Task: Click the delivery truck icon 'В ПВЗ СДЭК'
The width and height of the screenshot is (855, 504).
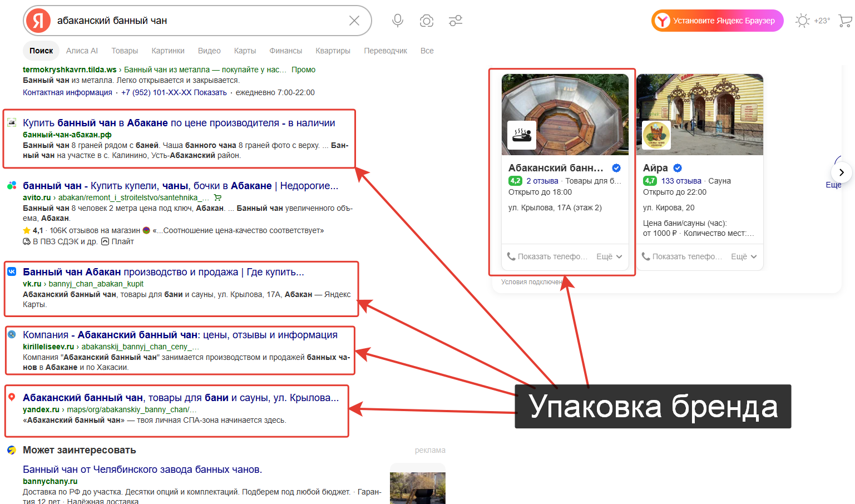Action: coord(27,241)
